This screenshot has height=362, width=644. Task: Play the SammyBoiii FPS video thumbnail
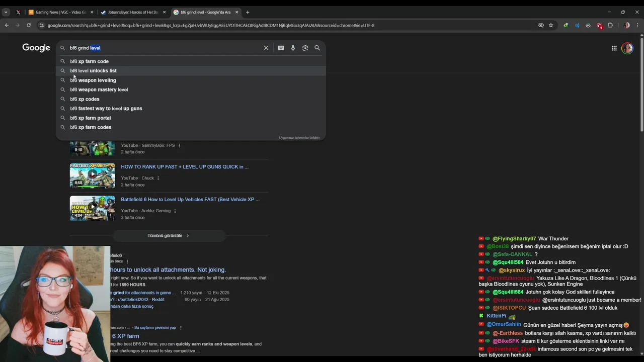[93, 148]
